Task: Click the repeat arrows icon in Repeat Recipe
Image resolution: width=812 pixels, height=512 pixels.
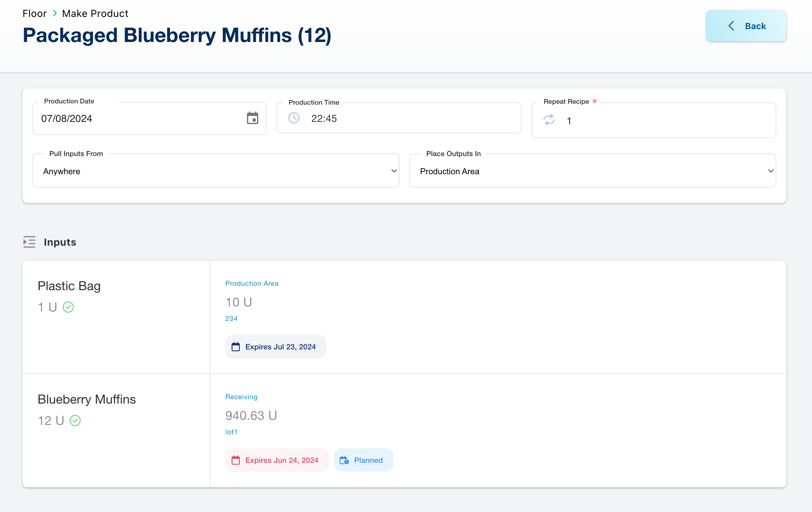Action: click(549, 120)
